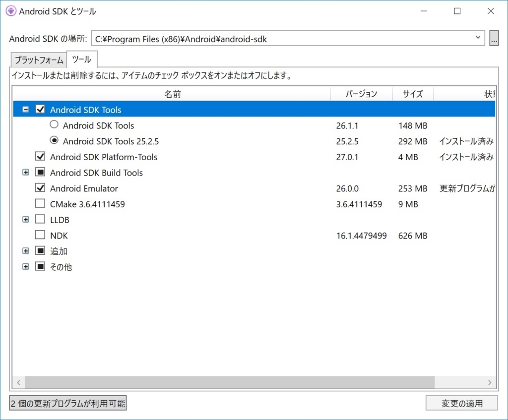Close the Android SDK とツール window
508x420 pixels.
tap(491, 11)
